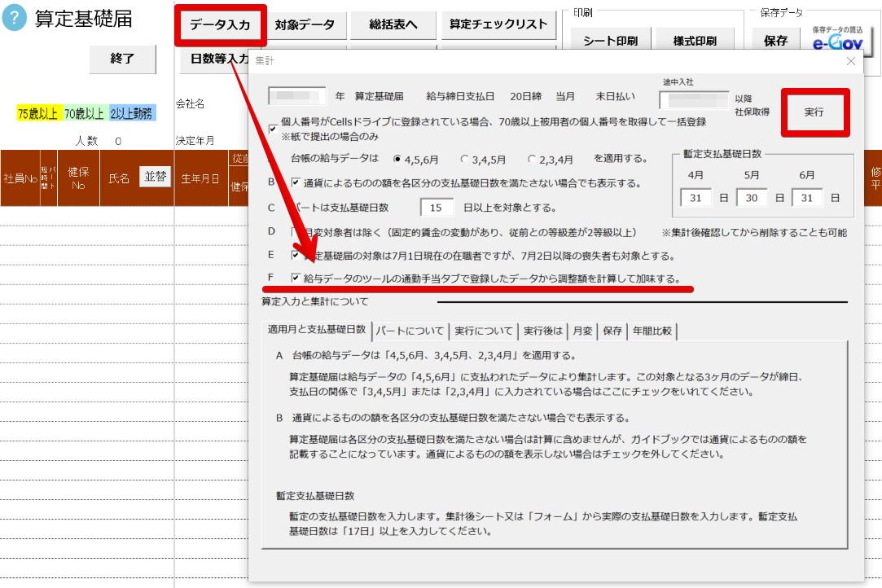The width and height of the screenshot is (882, 588).
Task: Click the 決定年月 label
Action: tap(195, 141)
